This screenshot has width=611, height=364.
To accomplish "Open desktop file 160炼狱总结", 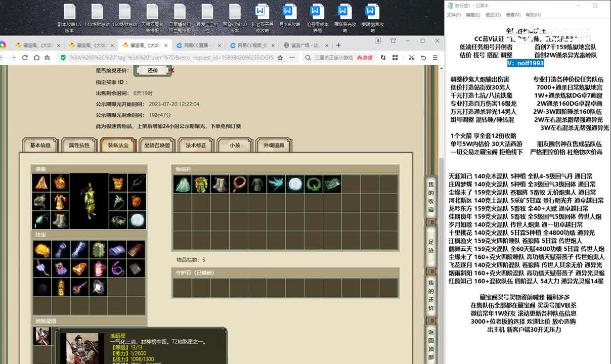I will [124, 15].
